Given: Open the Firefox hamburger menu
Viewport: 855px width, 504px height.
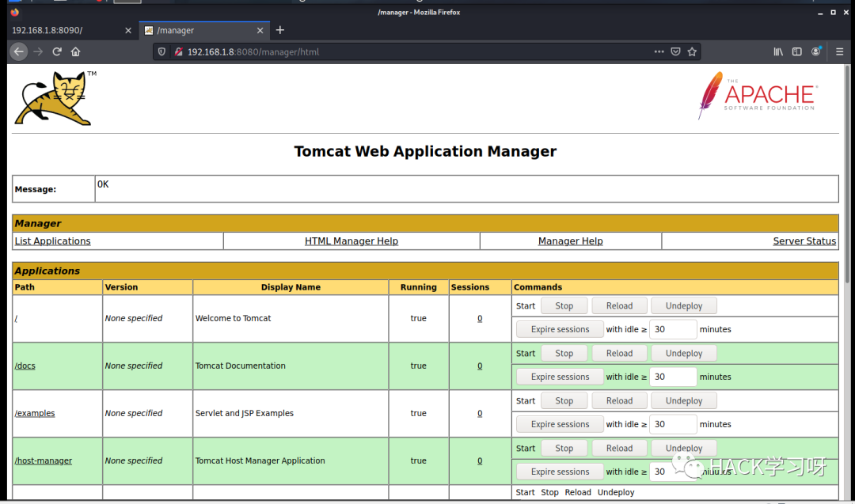Looking at the screenshot, I should 839,51.
